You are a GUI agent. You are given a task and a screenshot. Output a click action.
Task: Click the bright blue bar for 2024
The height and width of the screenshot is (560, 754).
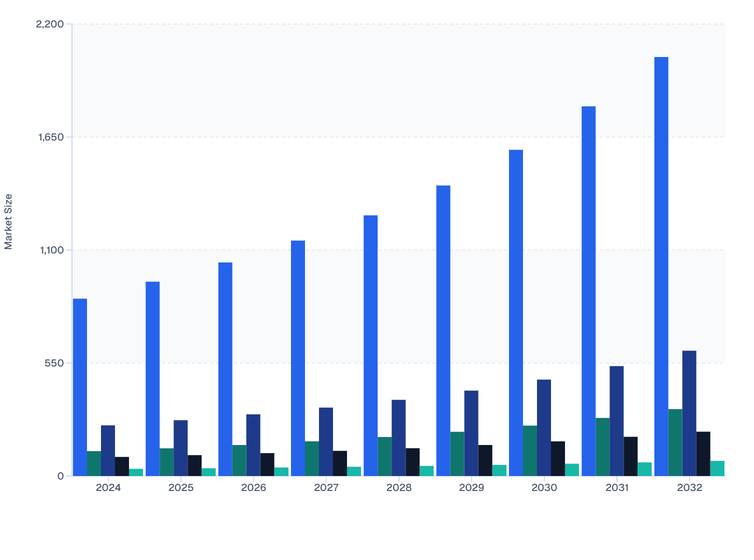coord(80,387)
